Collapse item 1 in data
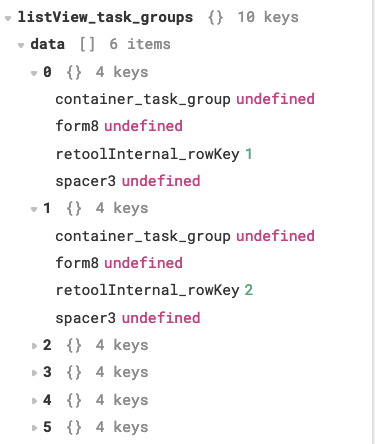Viewport: 375px width, 444px height. coord(34,209)
